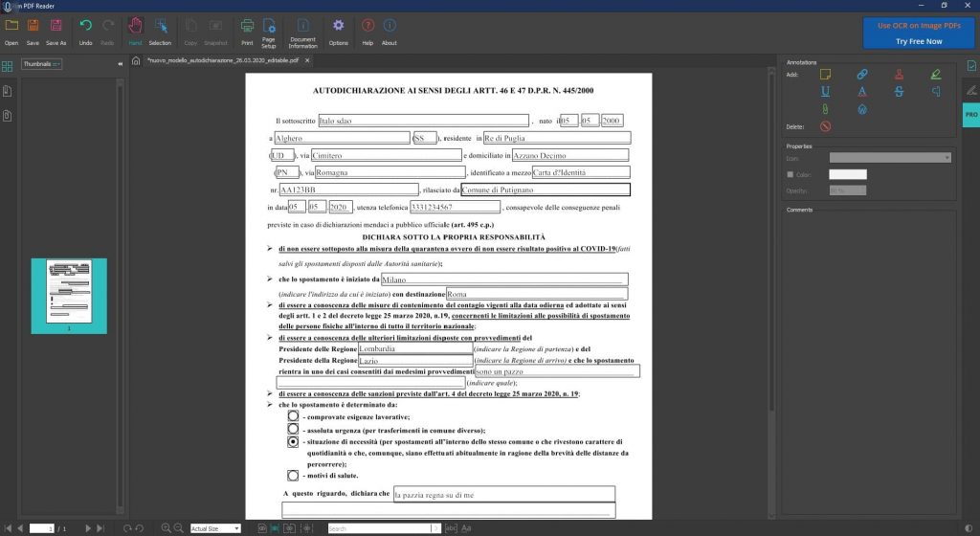Click the page number input field
The image size is (980, 536).
pos(42,528)
